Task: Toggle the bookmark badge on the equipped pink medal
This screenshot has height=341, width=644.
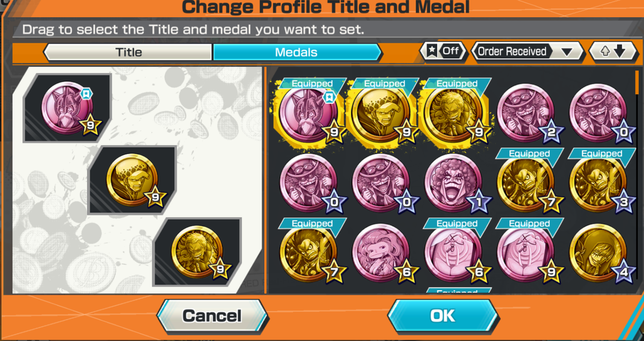Action: (x=328, y=97)
